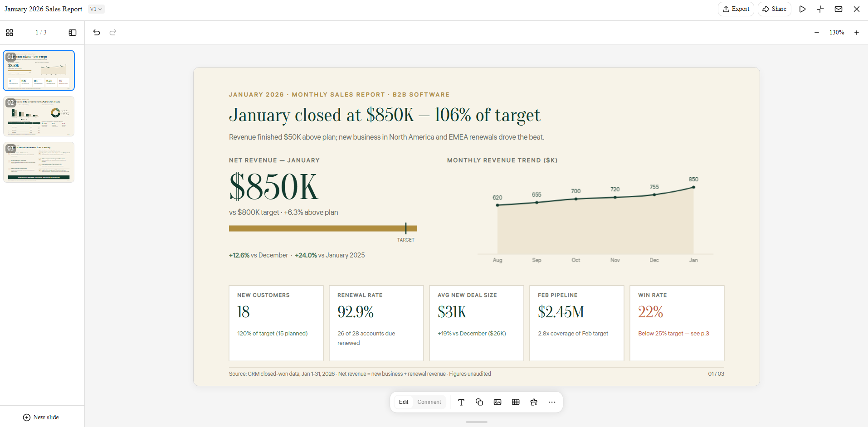This screenshot has height=427, width=868.
Task: Open the mail envelope icon
Action: pos(839,9)
